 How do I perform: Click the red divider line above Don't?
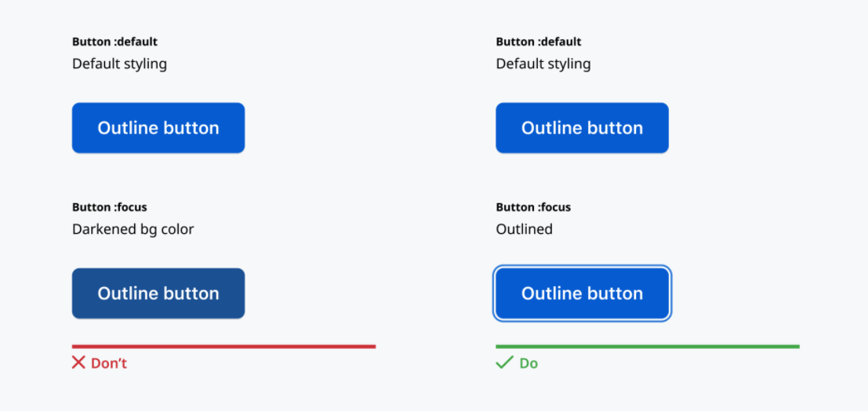tap(223, 347)
